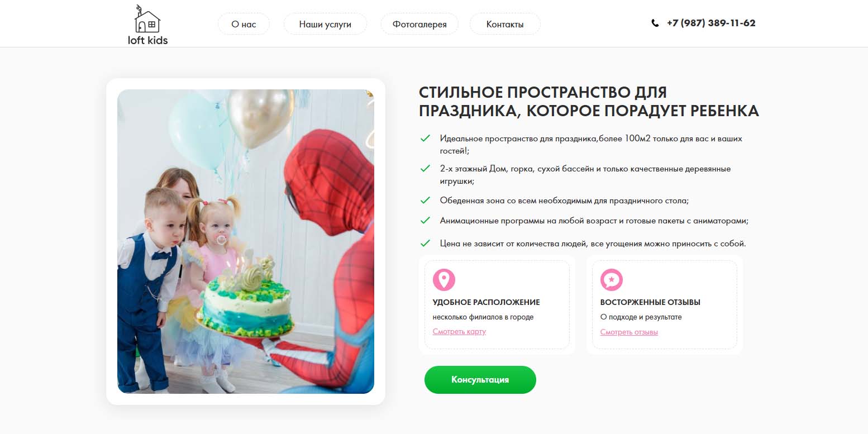Navigate to 'Контакты'
The height and width of the screenshot is (434, 868).
[505, 24]
